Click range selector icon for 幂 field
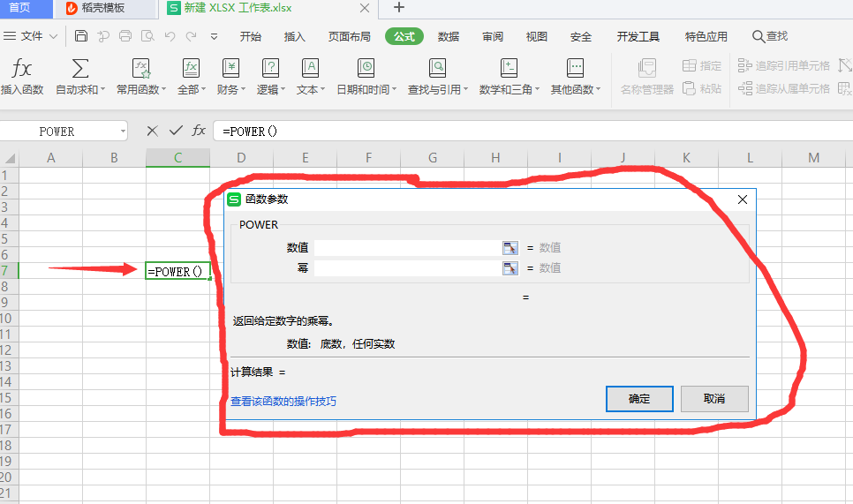The image size is (853, 504). [x=510, y=268]
